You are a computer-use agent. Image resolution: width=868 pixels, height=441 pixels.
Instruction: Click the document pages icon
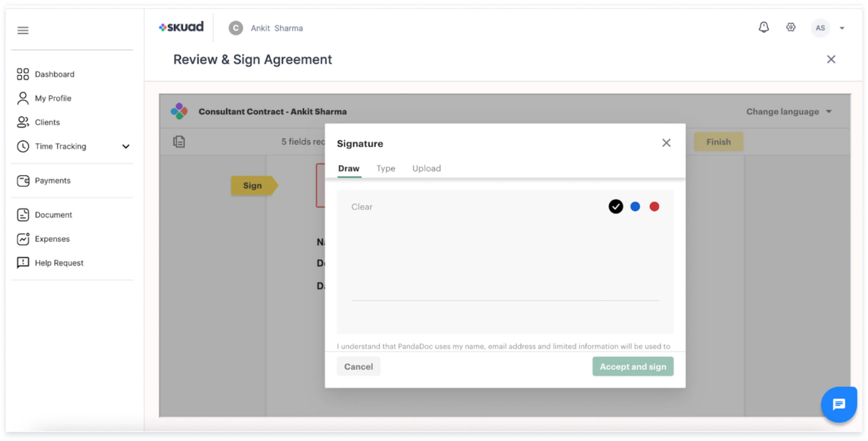click(x=179, y=142)
